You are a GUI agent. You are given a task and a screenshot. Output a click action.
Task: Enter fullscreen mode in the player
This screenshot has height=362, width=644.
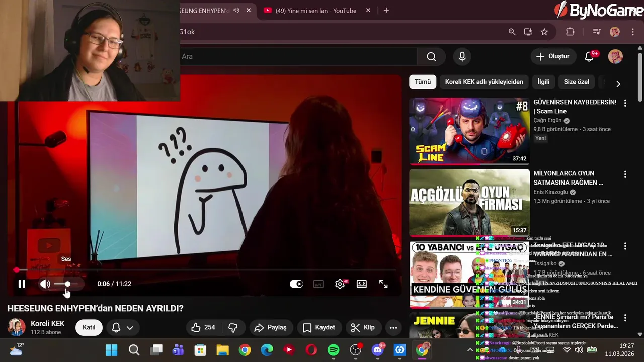[383, 284]
